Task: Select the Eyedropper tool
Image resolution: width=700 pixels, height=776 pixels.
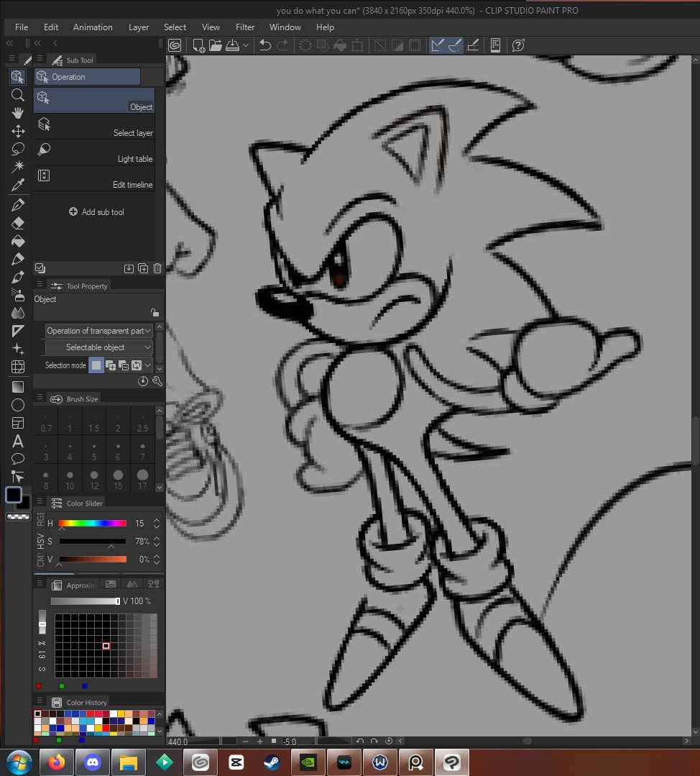Action: [x=18, y=185]
